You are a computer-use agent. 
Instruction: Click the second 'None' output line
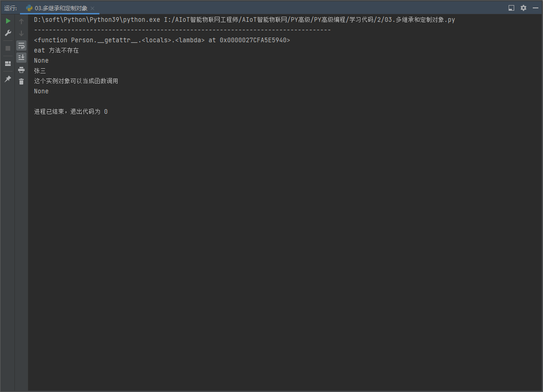41,91
